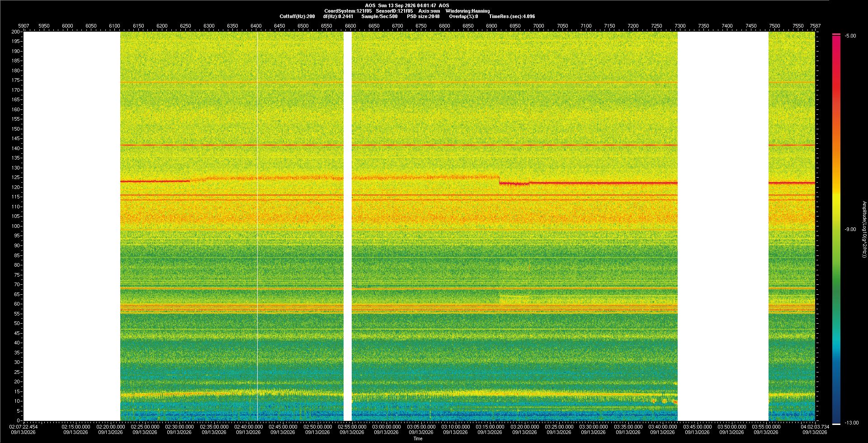Select the 03:00:00.000 time axis tick label

[387, 427]
